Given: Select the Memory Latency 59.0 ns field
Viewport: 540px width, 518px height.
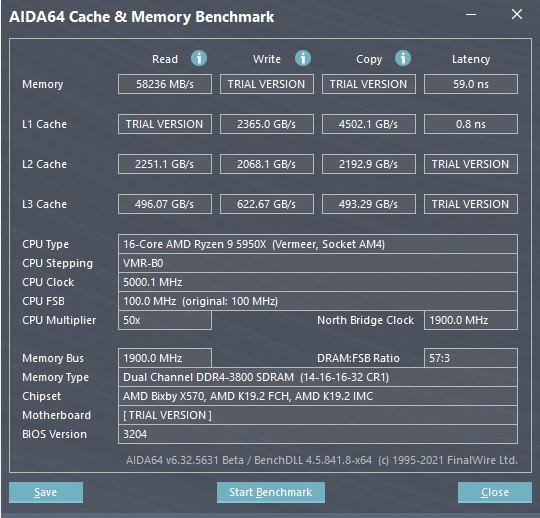Looking at the screenshot, I should tap(470, 84).
